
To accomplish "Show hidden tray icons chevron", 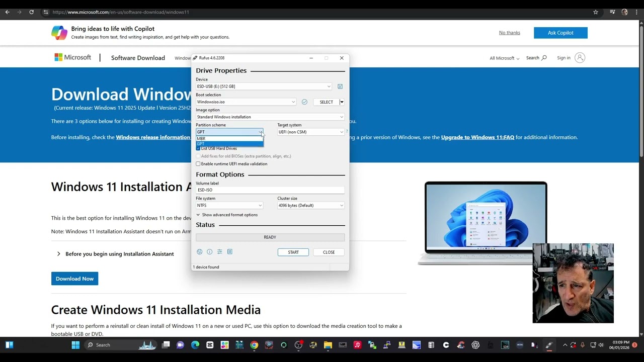I will (x=565, y=345).
